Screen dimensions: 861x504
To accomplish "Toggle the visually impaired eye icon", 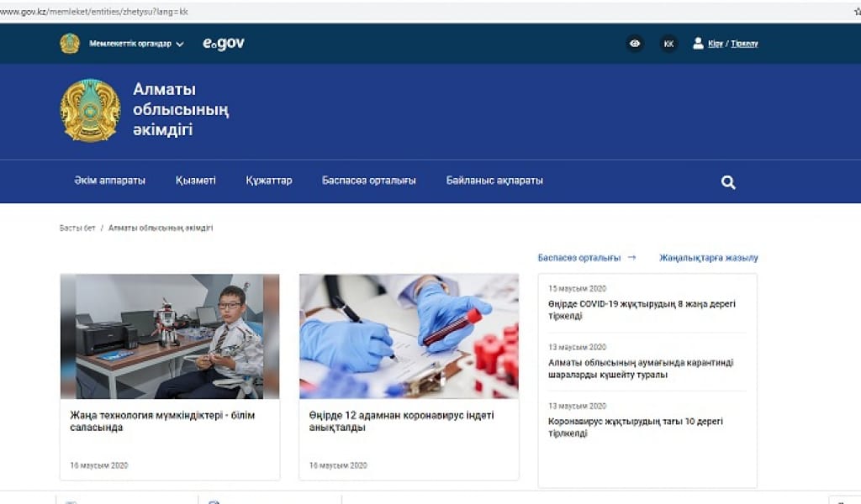I will pos(636,43).
